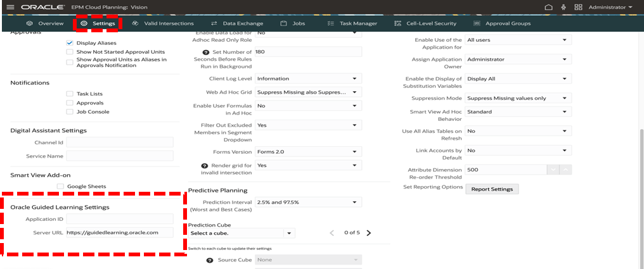The image size is (644, 269).
Task: Uncheck the Display Aliases checkbox
Action: [x=70, y=43]
